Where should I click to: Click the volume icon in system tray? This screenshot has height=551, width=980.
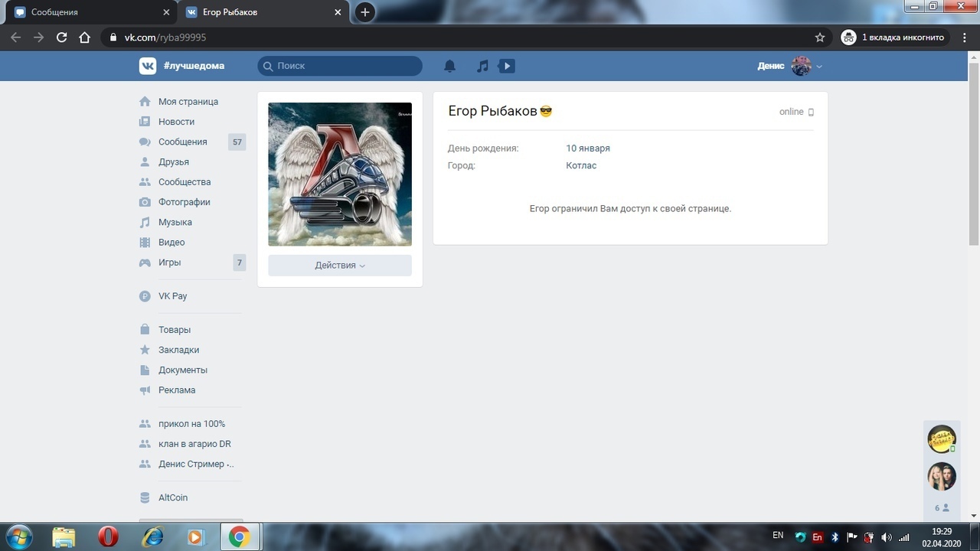coord(886,537)
